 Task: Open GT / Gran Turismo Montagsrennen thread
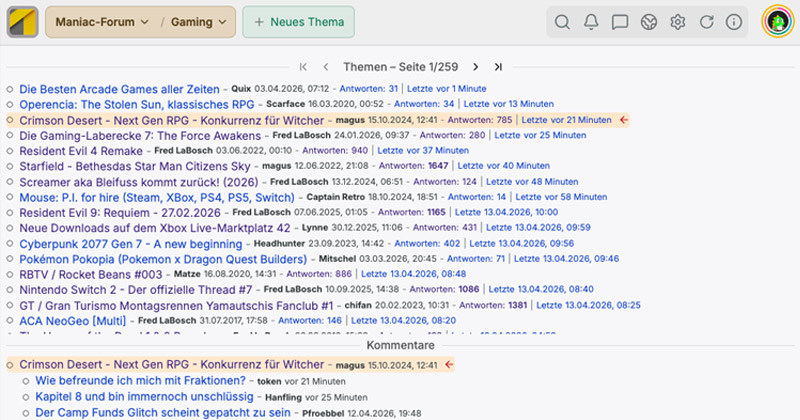176,305
